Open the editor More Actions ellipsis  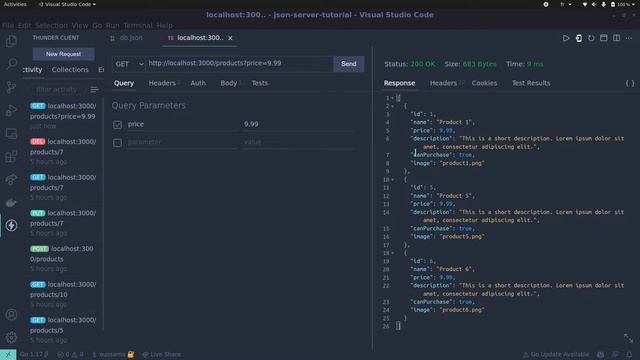(x=629, y=38)
